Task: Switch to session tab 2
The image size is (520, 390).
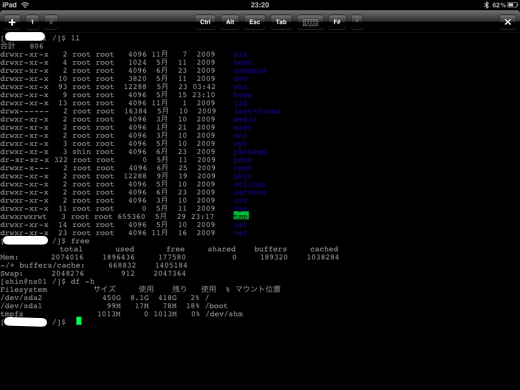Action: pos(51,22)
